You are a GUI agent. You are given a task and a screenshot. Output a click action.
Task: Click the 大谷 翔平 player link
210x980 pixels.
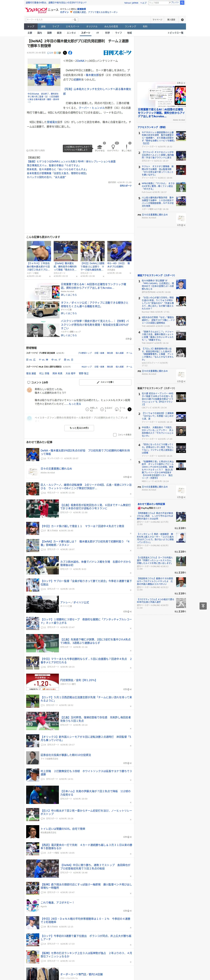(x=70, y=374)
